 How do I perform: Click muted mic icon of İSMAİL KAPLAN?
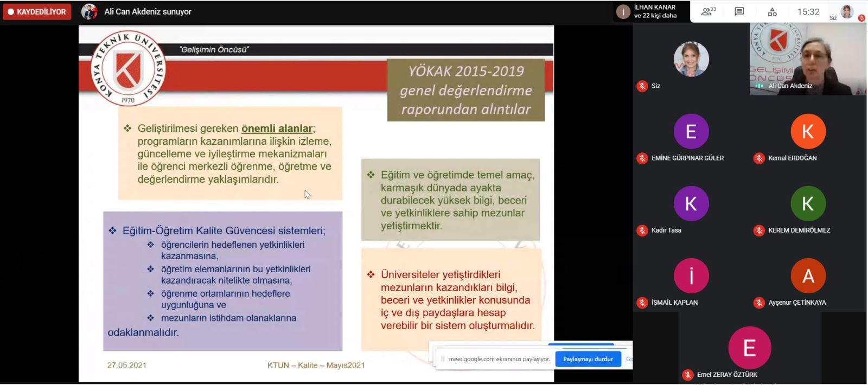[x=642, y=303]
